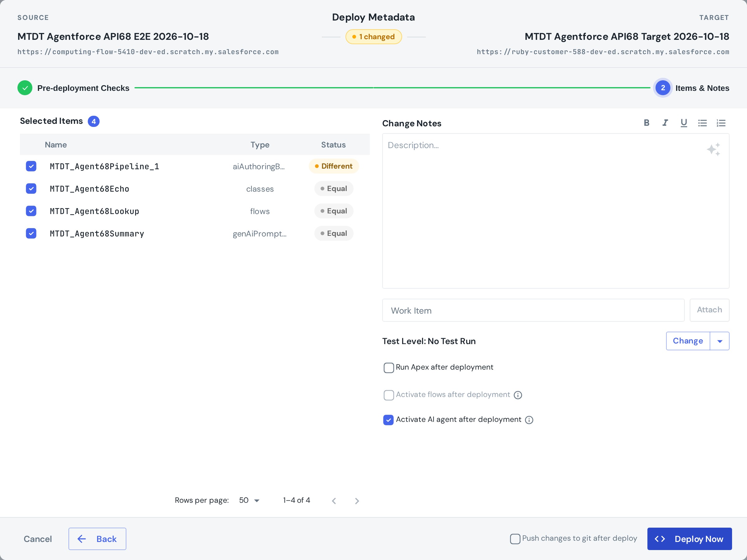The image size is (747, 560).
Task: Disable Activate AI agent after deployment
Action: click(x=388, y=420)
